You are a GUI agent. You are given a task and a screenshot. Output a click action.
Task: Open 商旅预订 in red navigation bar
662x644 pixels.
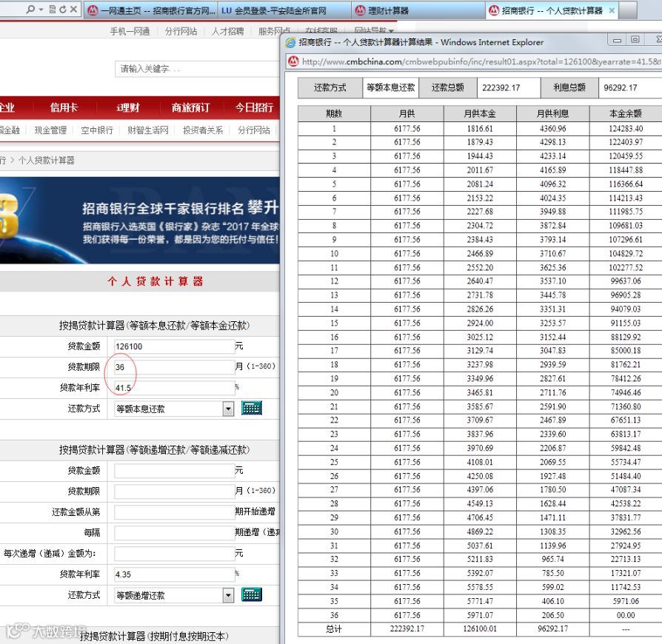click(190, 107)
